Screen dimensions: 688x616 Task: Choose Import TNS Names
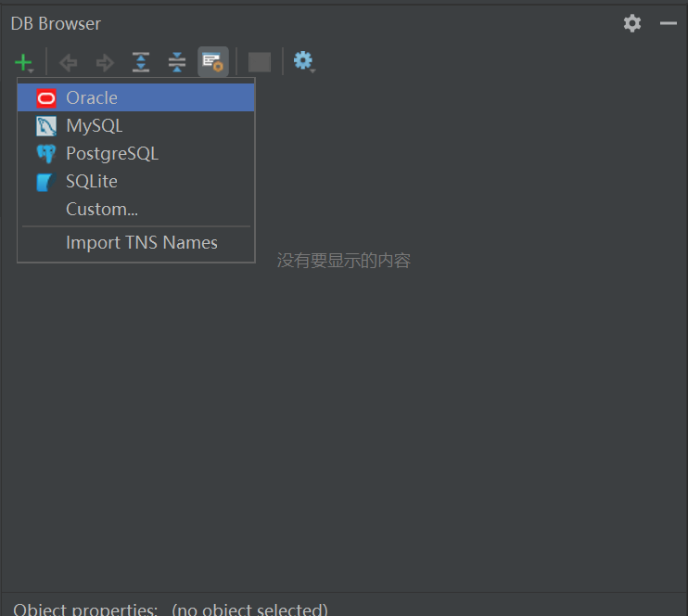135,242
